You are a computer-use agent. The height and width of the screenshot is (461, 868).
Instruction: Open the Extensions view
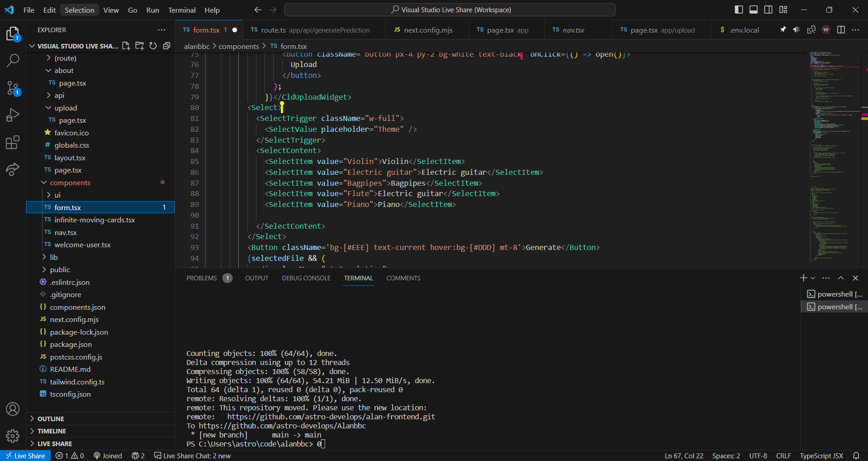pos(13,142)
